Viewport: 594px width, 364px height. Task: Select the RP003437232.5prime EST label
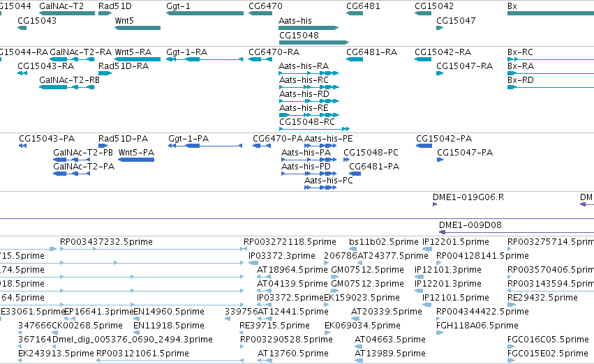point(106,242)
